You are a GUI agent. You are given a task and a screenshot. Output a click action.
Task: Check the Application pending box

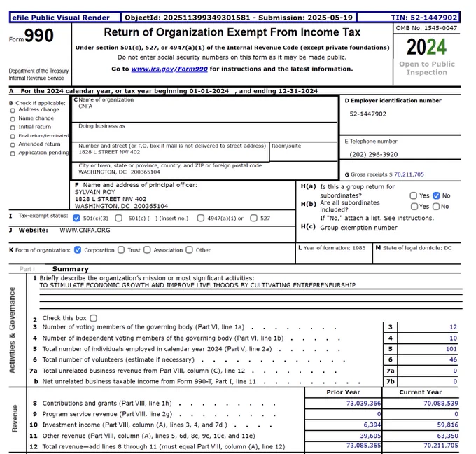[13, 153]
